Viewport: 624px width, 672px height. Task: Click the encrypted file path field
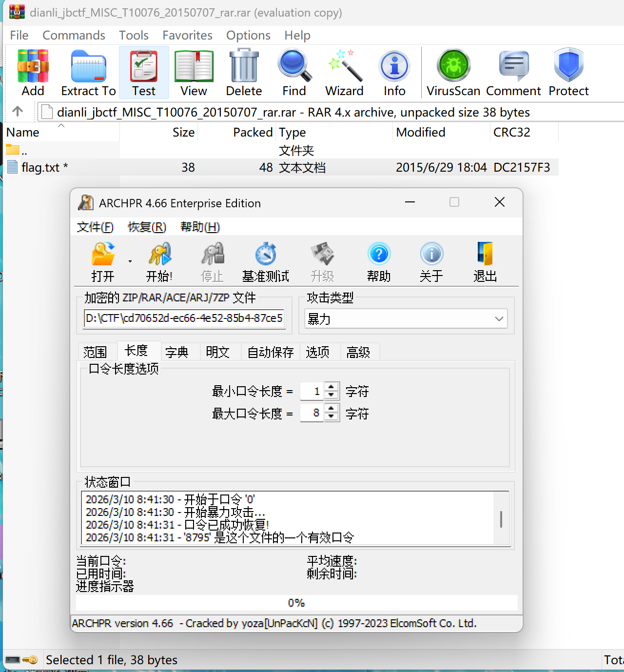[184, 318]
